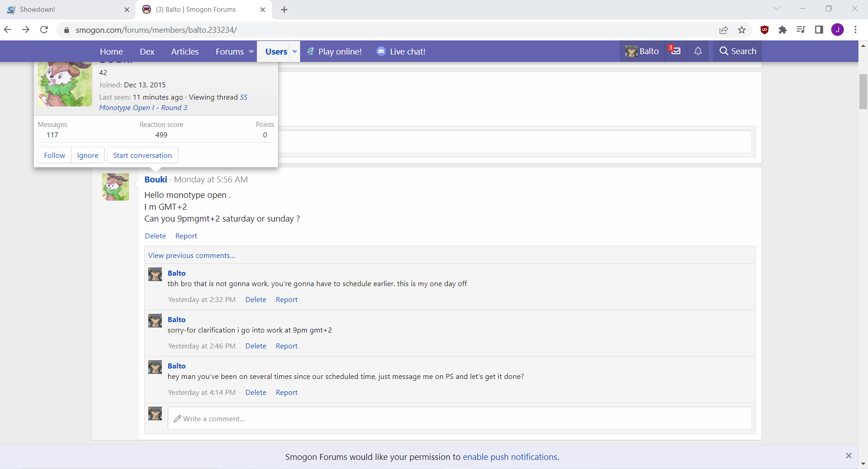
Task: Delete the comment from Yesterday at 2:32 PM
Action: tap(256, 300)
